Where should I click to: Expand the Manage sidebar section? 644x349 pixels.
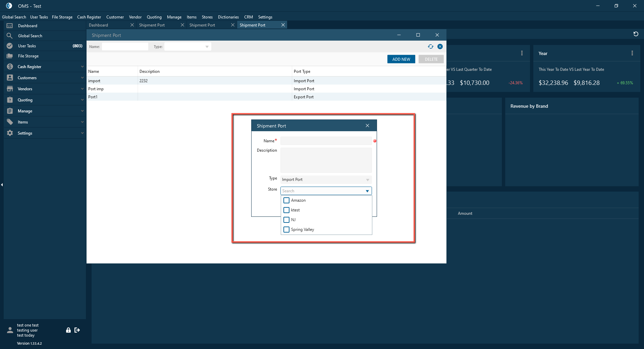(x=82, y=111)
